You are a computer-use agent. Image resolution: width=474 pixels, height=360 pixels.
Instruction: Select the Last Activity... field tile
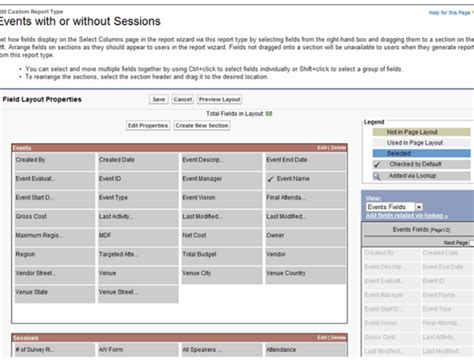[x=138, y=218]
